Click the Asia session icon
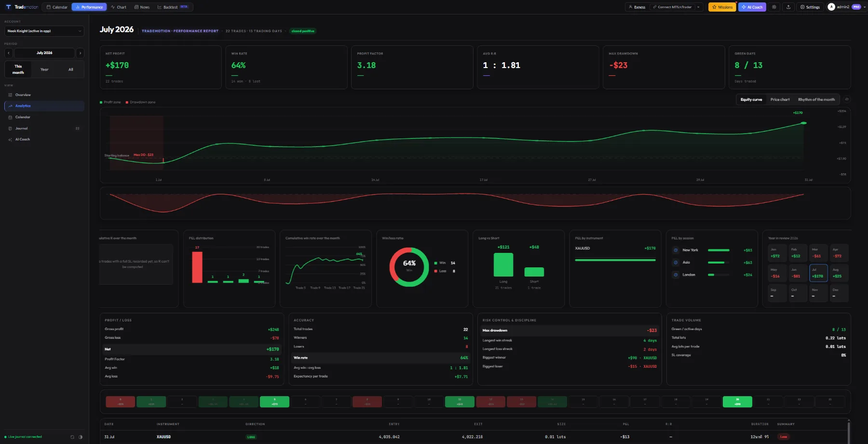Screen dimensions: 868x444 [676, 263]
